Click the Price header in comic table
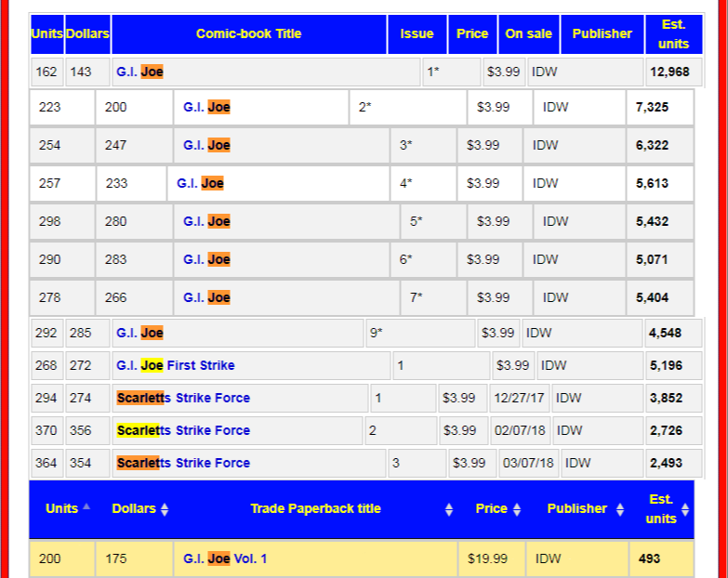Viewport: 728px width, 578px height. pos(472,33)
